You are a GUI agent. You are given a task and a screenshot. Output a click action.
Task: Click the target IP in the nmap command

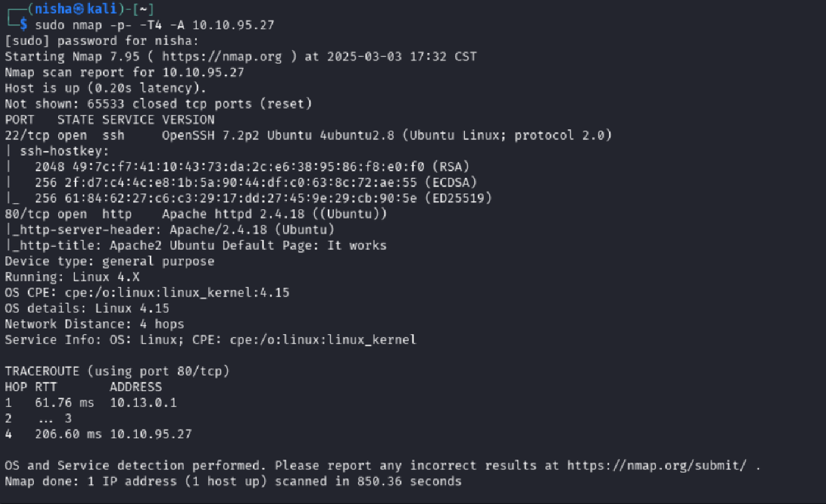click(x=233, y=26)
